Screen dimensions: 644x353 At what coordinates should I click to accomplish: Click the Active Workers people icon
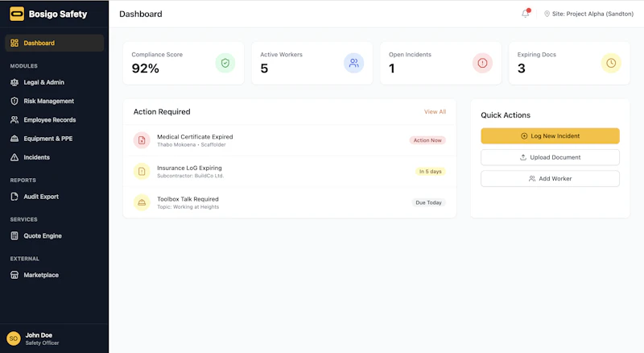[353, 63]
